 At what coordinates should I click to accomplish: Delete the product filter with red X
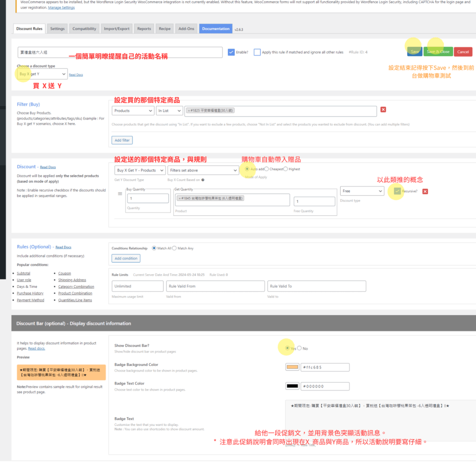tap(383, 110)
